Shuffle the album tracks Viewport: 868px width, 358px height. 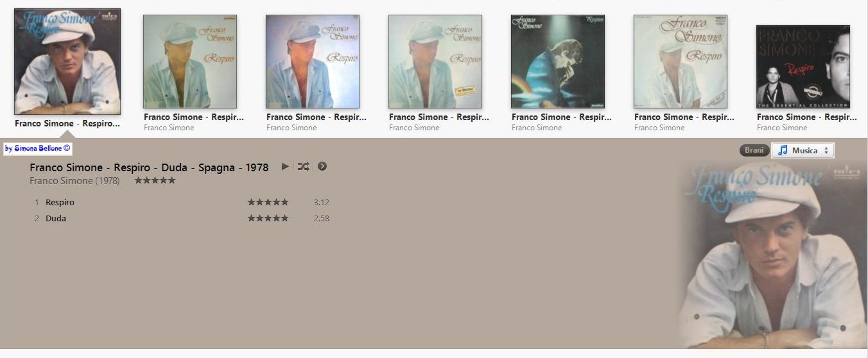(x=303, y=167)
